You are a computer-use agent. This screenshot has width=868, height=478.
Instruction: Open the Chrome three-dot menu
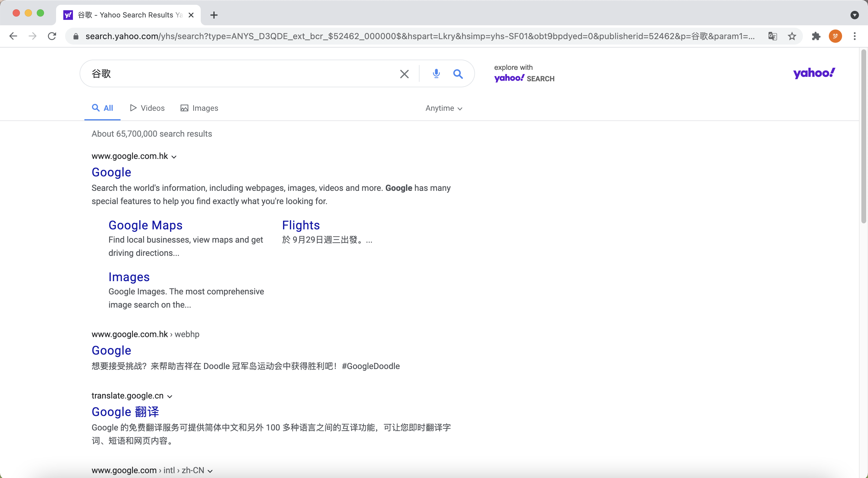(854, 36)
